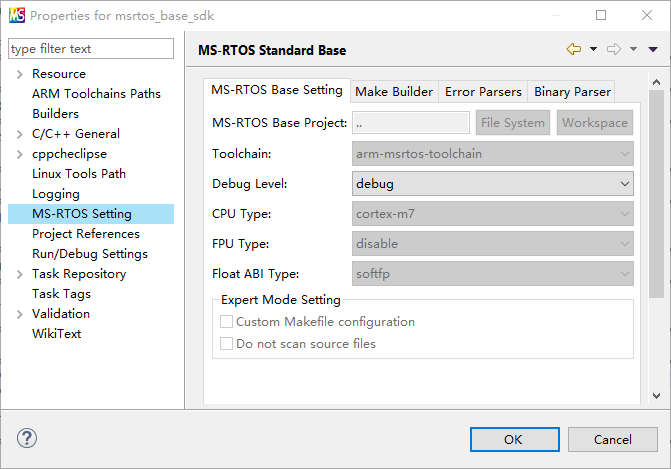
Task: Click the back navigation arrow icon
Action: [x=574, y=49]
